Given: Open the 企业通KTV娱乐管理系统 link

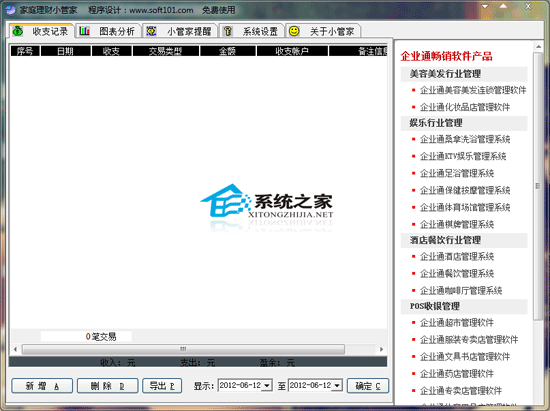Looking at the screenshot, I should [463, 156].
